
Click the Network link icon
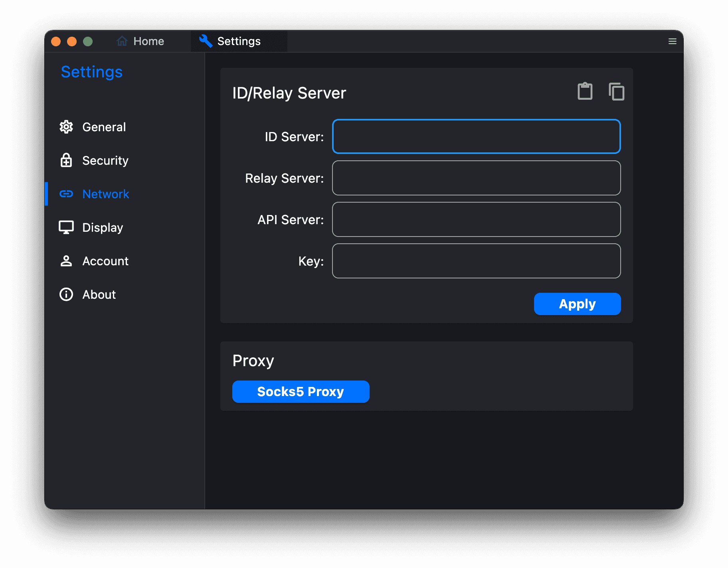66,194
